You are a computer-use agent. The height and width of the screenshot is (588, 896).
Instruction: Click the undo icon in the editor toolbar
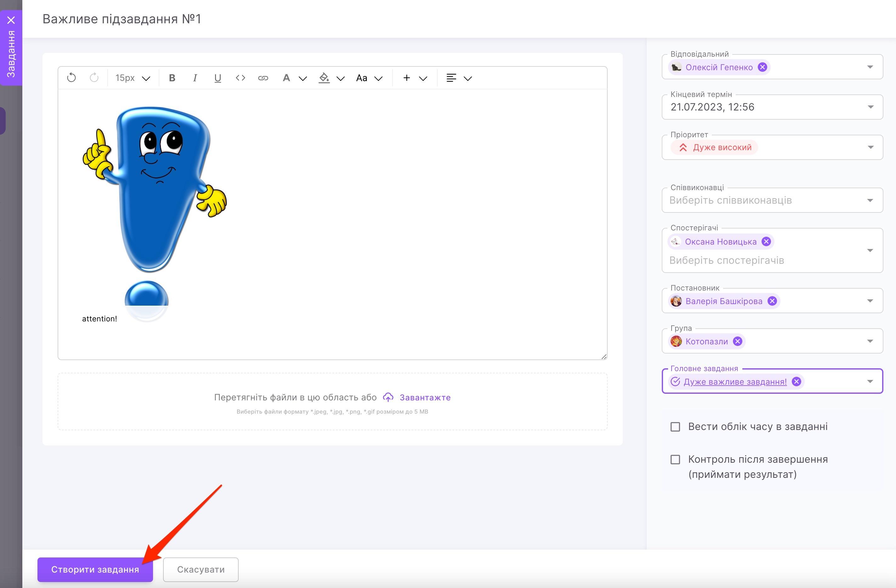[71, 78]
